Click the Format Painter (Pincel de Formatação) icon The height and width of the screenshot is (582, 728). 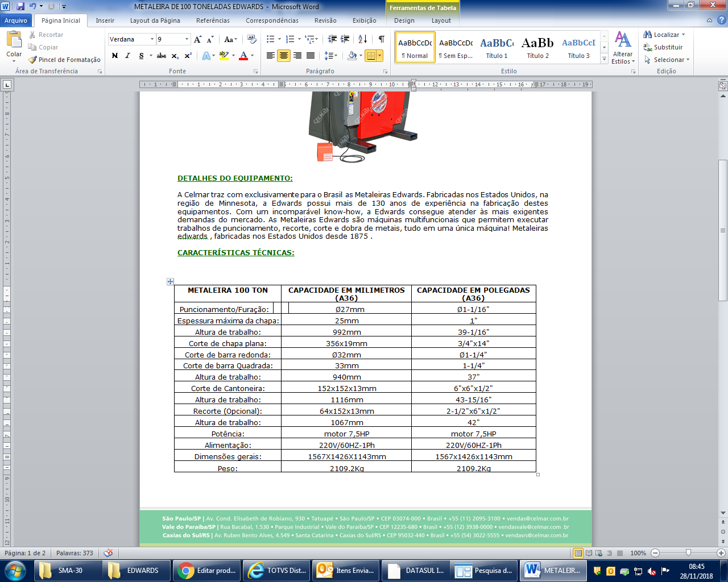pyautogui.click(x=32, y=60)
